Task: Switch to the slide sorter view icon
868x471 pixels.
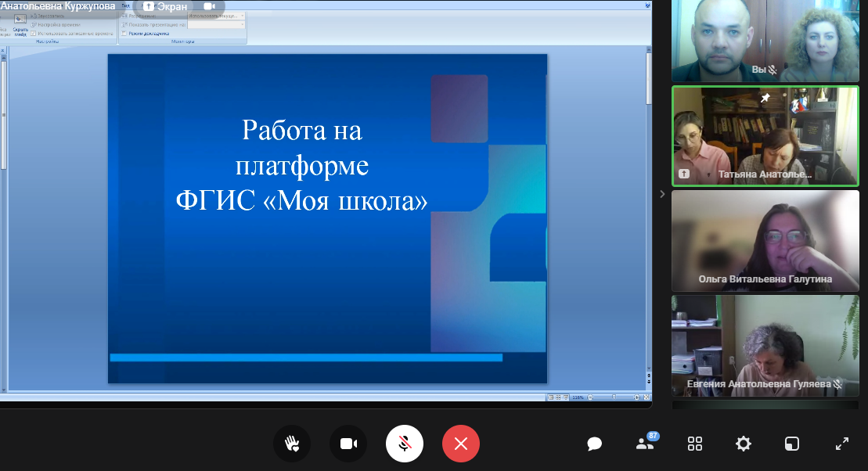Action: pos(559,397)
